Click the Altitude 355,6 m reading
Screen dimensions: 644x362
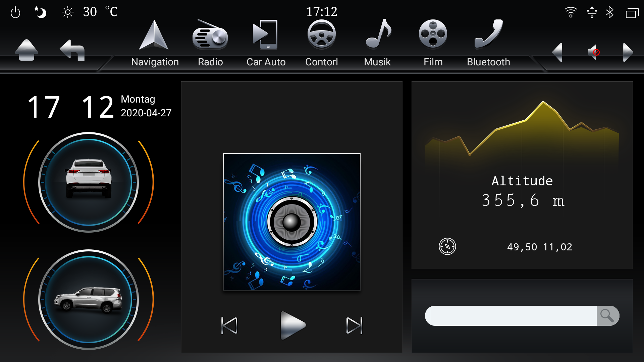pyautogui.click(x=523, y=191)
